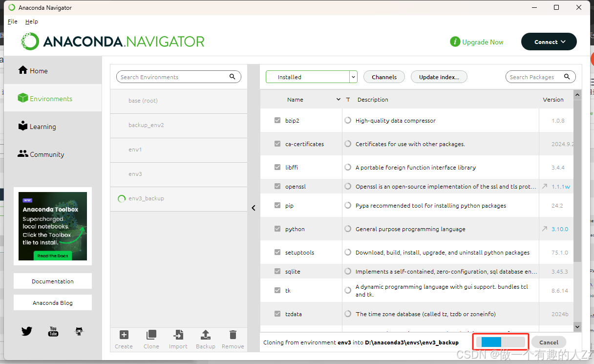This screenshot has height=364, width=594.
Task: Open the Help menu
Action: click(32, 21)
